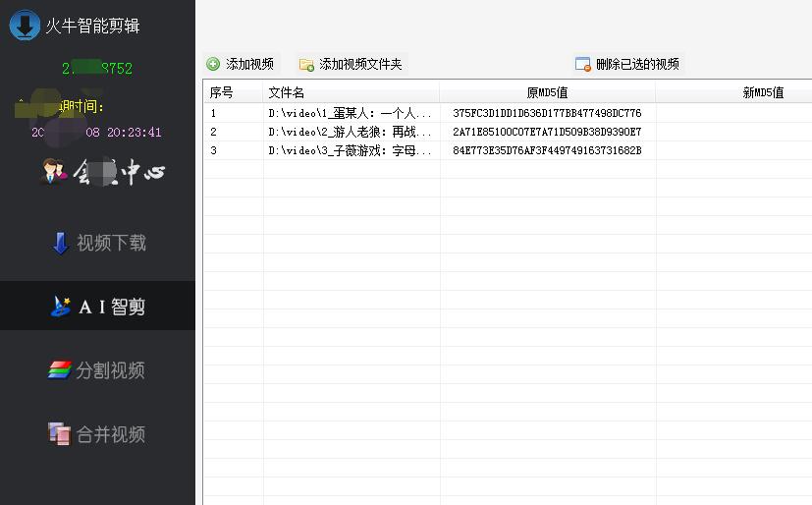The width and height of the screenshot is (812, 505).
Task: Click sequence number 2 cell
Action: pyautogui.click(x=213, y=132)
